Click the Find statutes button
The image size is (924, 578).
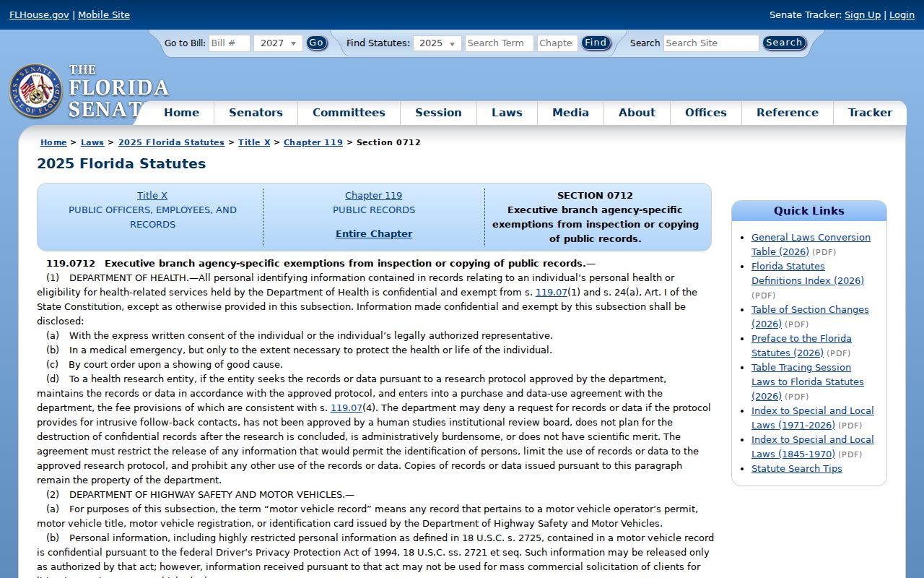[x=596, y=43]
